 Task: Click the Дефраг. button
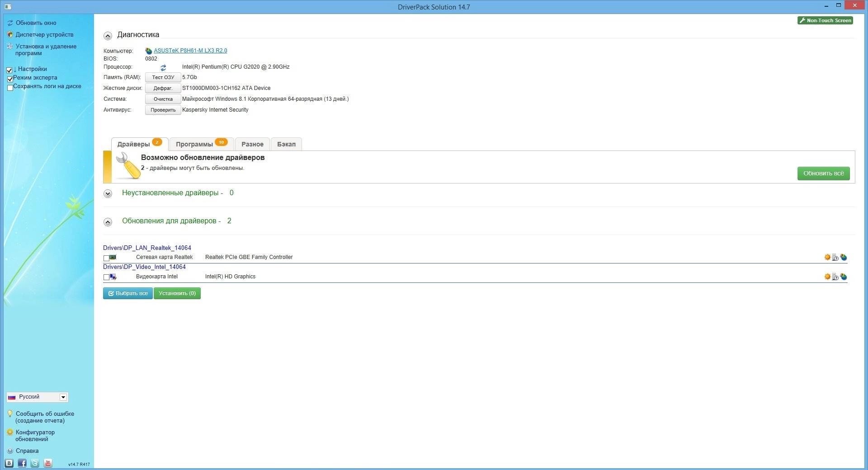pyautogui.click(x=163, y=88)
